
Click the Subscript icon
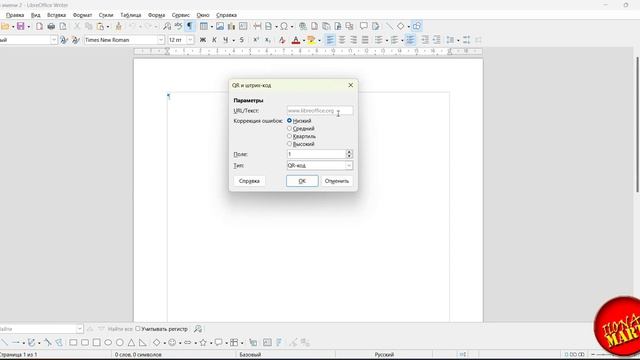point(268,40)
